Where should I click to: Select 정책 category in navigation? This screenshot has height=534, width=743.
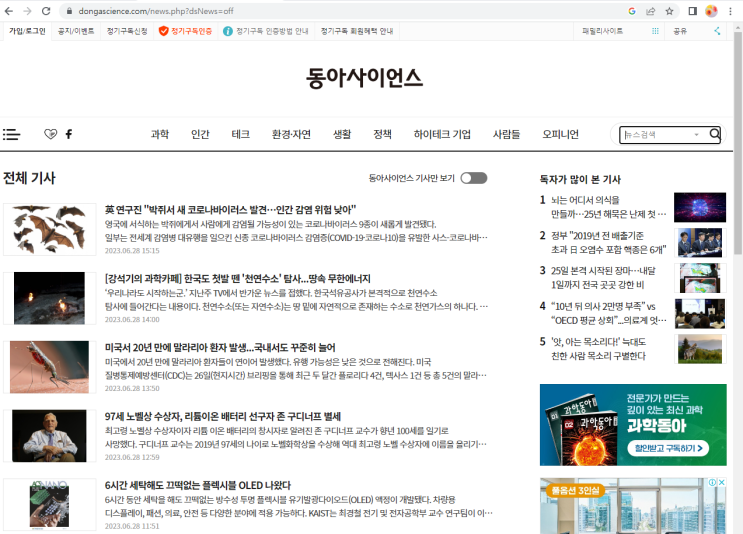pos(382,134)
